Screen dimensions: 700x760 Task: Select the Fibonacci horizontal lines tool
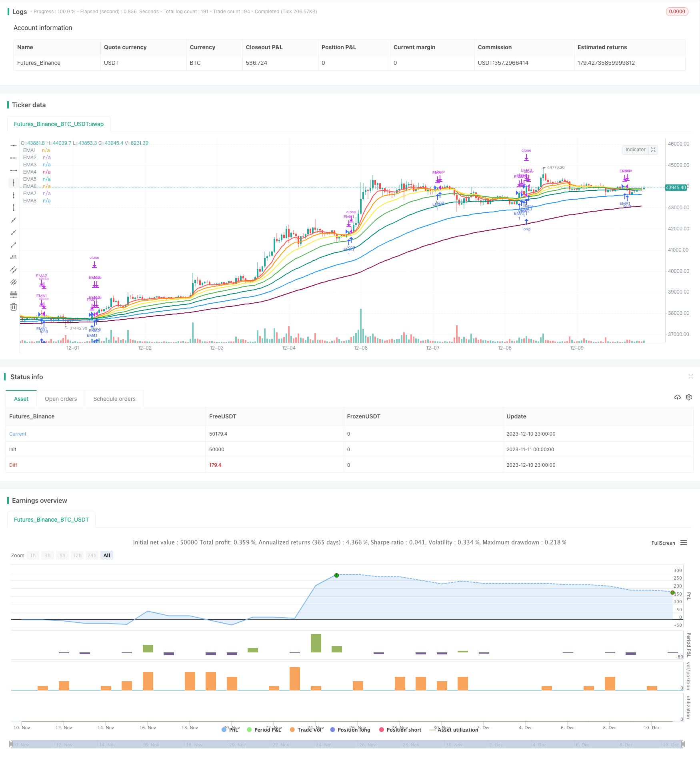[x=14, y=294]
